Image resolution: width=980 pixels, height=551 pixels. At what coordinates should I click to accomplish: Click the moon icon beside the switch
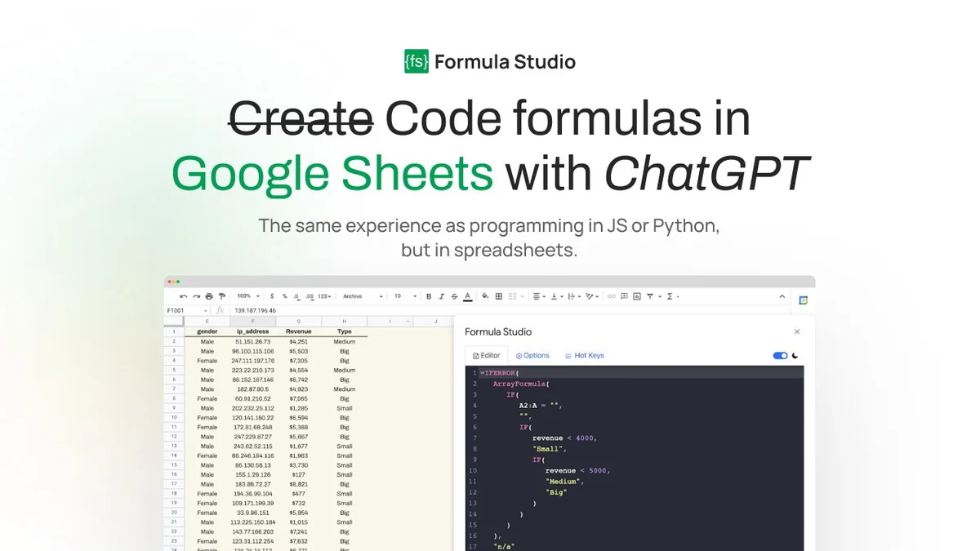[x=795, y=356]
